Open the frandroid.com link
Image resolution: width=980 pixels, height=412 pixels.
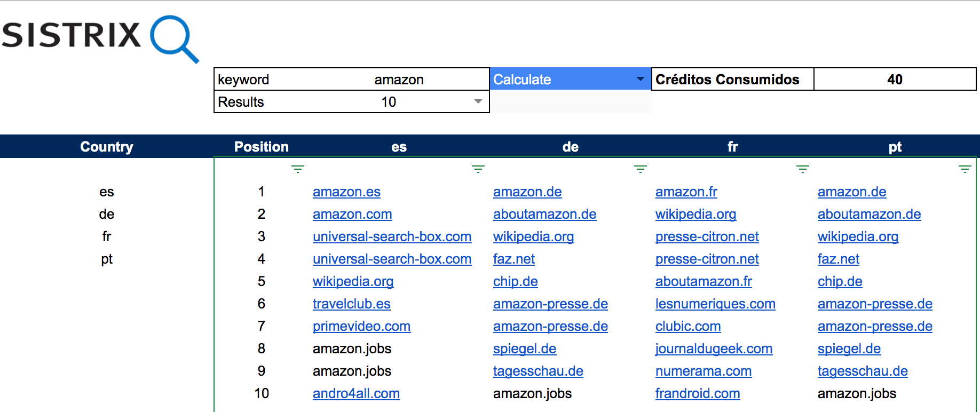698,393
